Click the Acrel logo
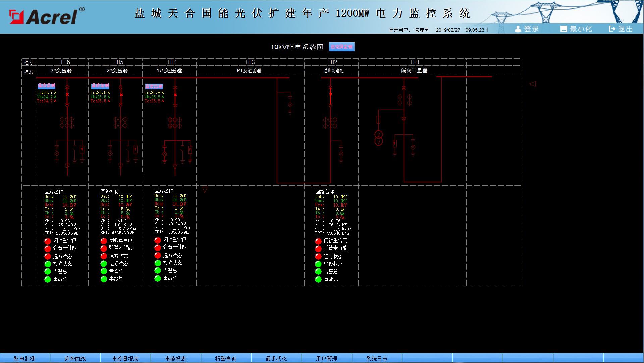644x363 pixels. click(47, 16)
